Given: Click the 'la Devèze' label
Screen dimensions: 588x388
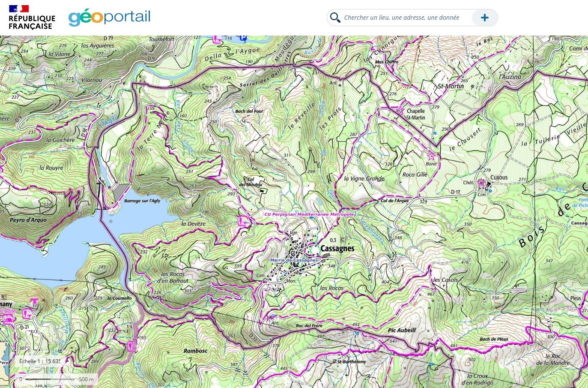Looking at the screenshot, I should coord(193,224).
